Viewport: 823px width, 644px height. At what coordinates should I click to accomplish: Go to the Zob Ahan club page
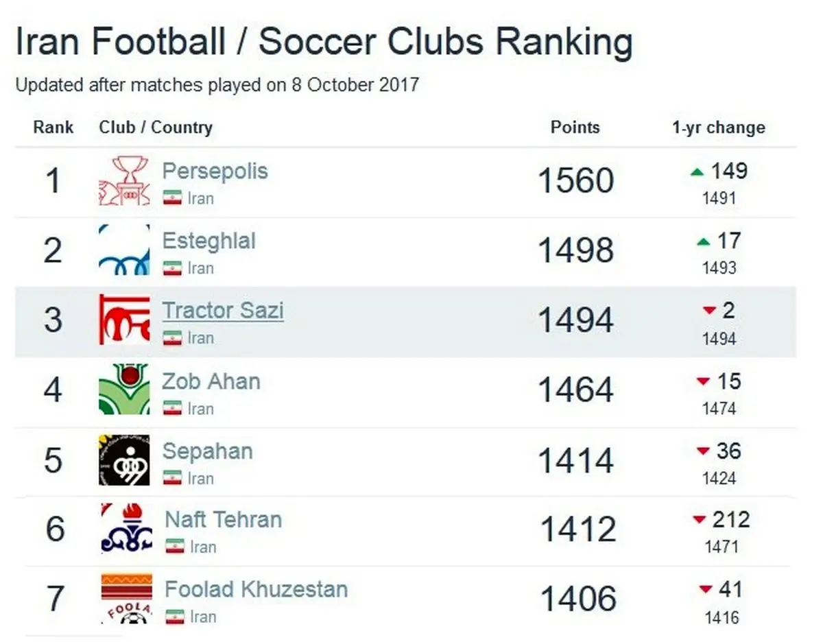click(x=211, y=381)
